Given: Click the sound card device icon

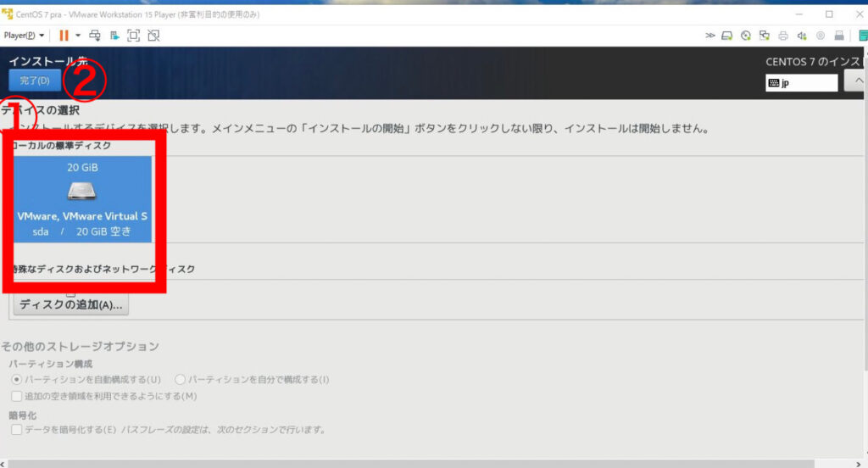Looking at the screenshot, I should pyautogui.click(x=802, y=36).
